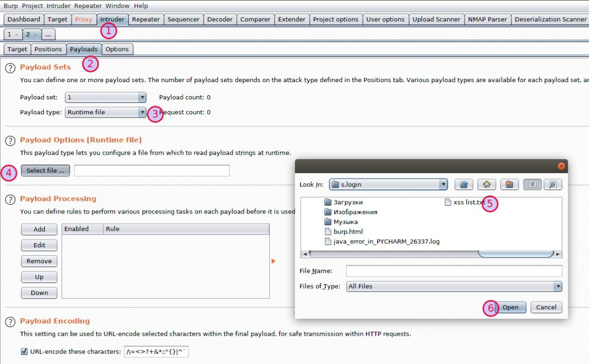This screenshot has width=589, height=364.
Task: Open help for Payload Encoding section
Action: 10,322
